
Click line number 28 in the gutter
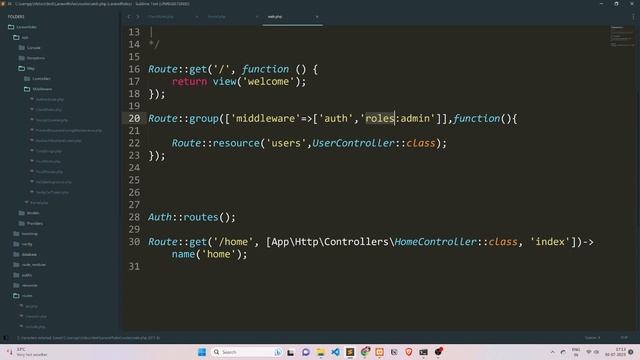coord(134,217)
